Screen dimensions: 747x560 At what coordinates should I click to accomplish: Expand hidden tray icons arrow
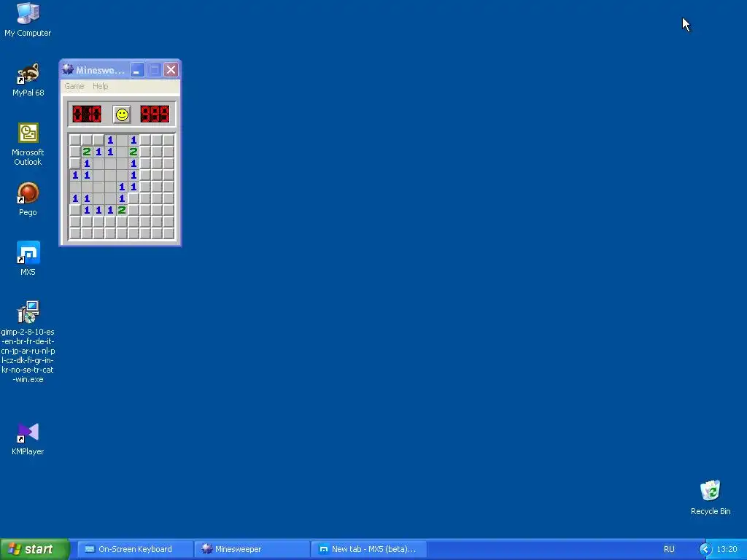pos(705,549)
